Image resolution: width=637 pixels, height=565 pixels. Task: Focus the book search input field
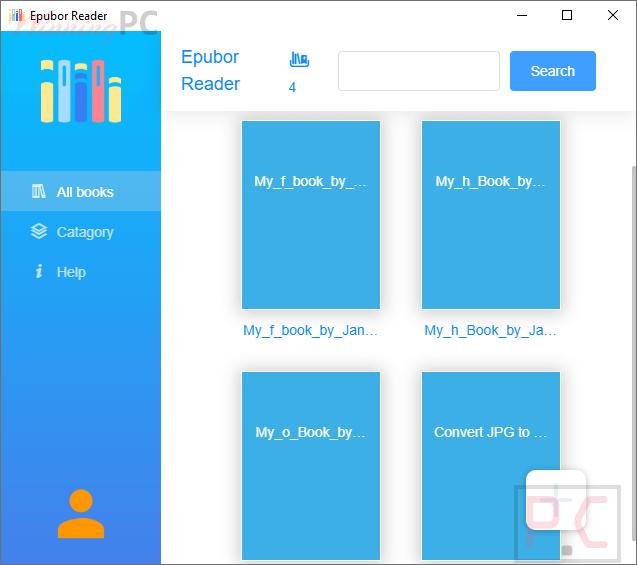(x=418, y=71)
